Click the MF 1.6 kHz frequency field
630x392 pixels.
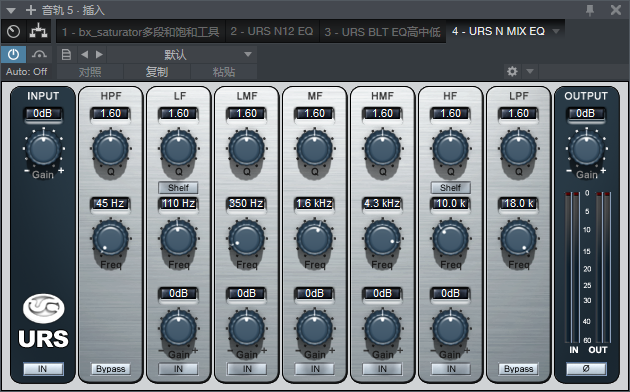(315, 204)
